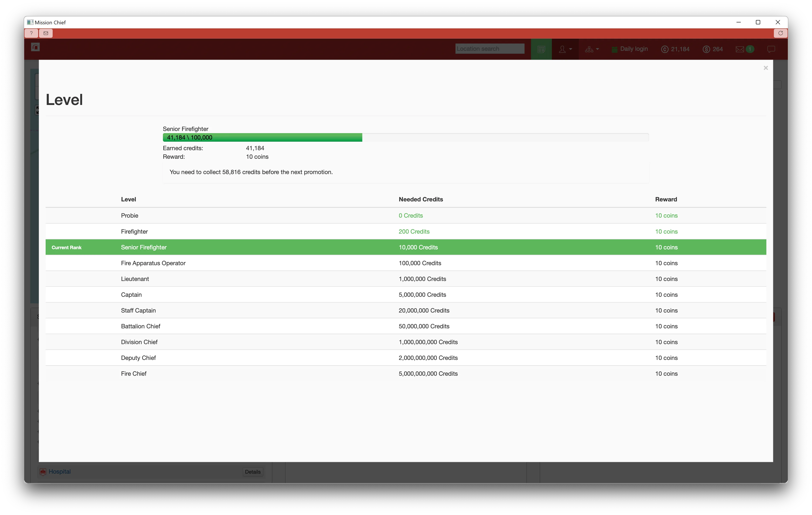Click the Senior Firefighter current rank row
This screenshot has width=812, height=515.
coord(406,247)
